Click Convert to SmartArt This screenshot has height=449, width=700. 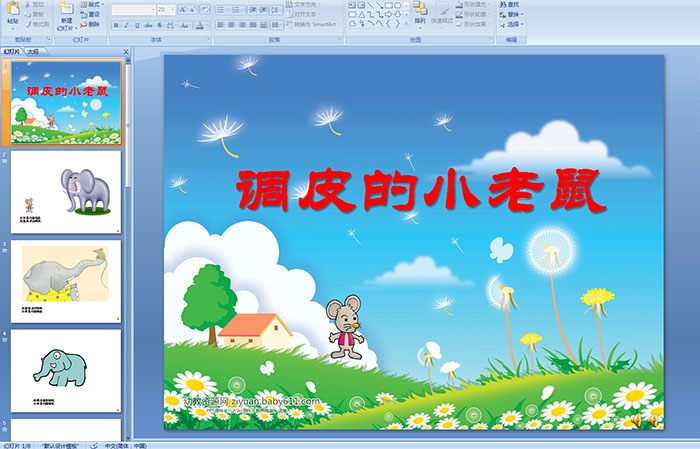tap(313, 24)
